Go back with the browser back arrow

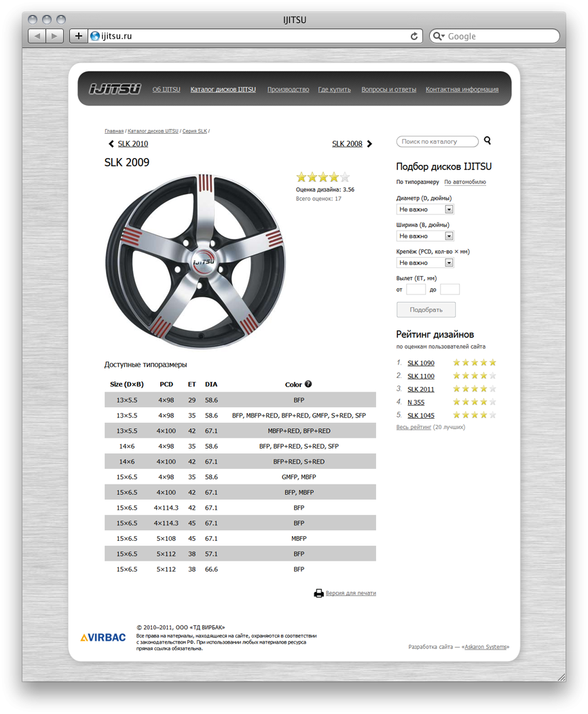point(37,36)
